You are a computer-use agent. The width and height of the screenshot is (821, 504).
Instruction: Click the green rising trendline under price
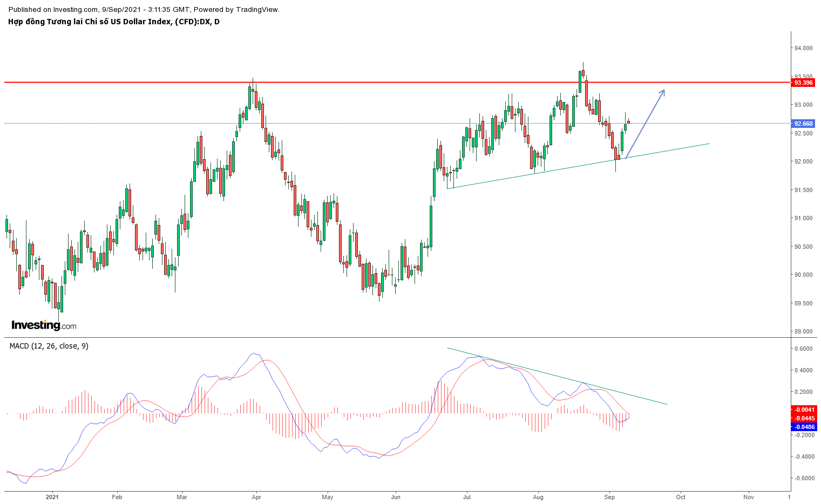coord(578,166)
